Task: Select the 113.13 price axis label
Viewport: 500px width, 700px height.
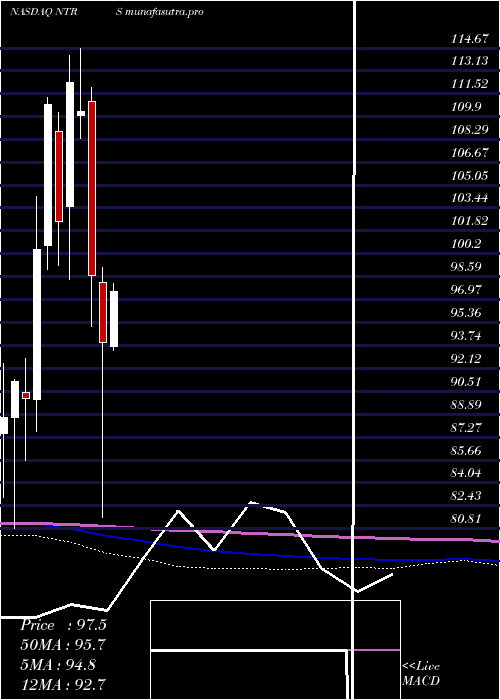Action: click(470, 61)
